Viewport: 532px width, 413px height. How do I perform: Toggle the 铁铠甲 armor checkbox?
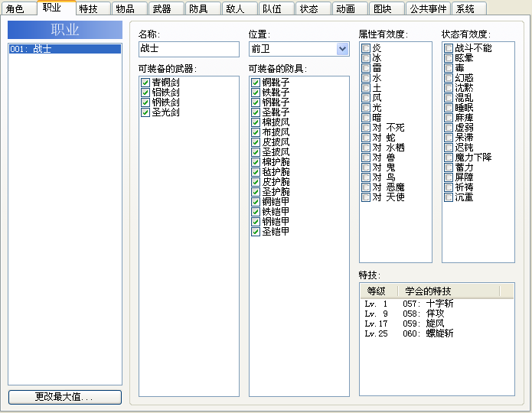pyautogui.click(x=256, y=212)
